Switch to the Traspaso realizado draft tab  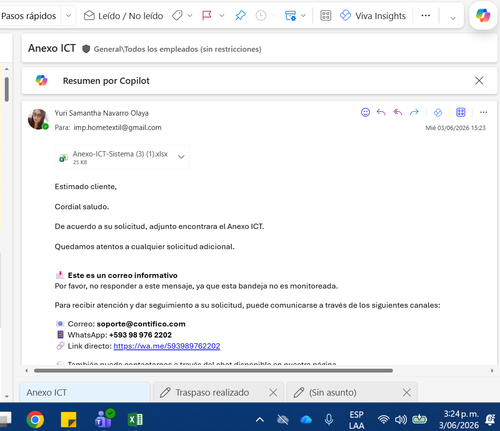pyautogui.click(x=212, y=393)
